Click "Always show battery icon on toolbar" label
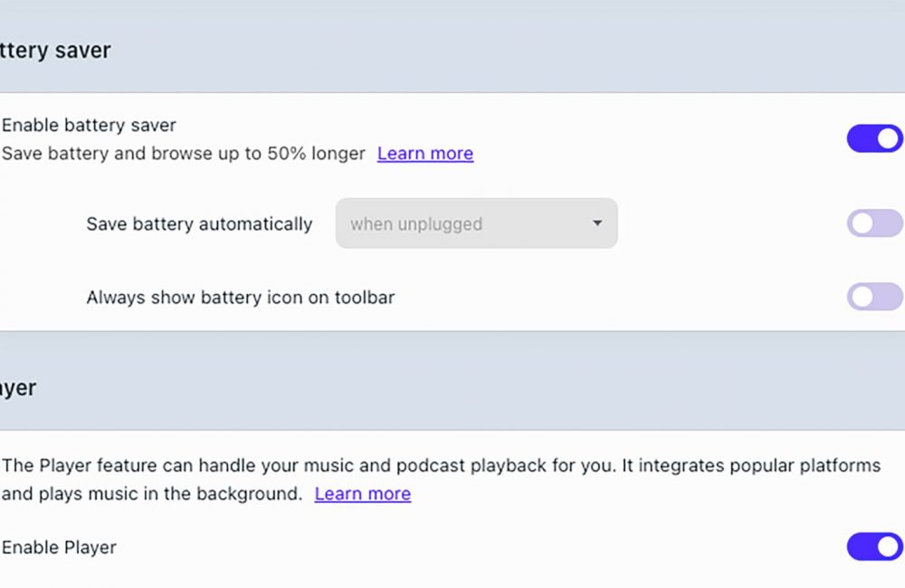Screen dimensions: 905x588 240,298
